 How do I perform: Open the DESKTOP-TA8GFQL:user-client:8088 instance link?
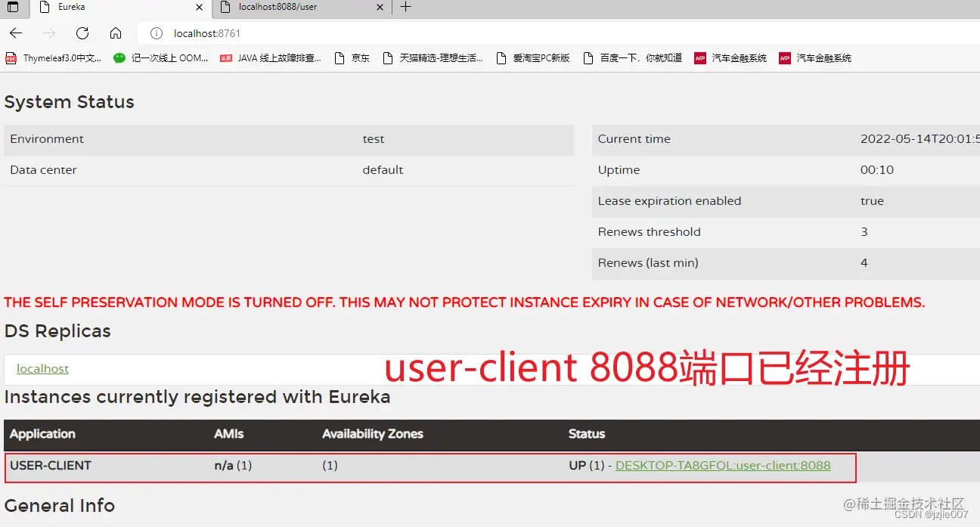click(723, 466)
